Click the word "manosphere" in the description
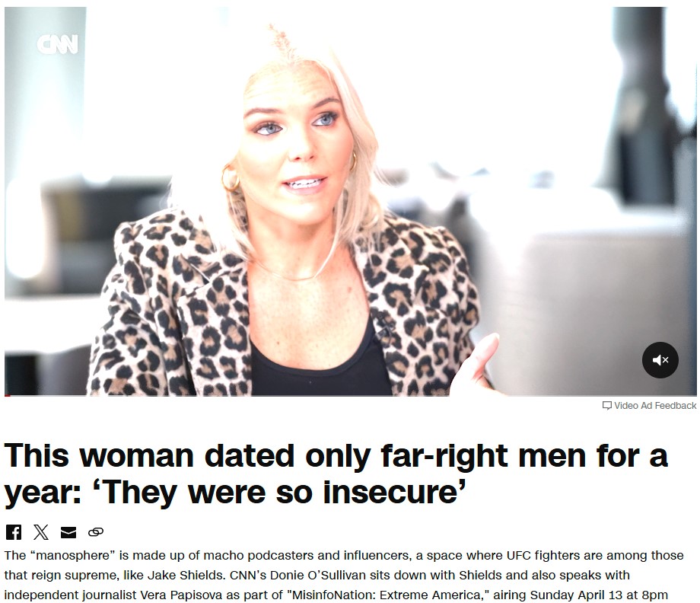The height and width of the screenshot is (603, 700). point(75,555)
